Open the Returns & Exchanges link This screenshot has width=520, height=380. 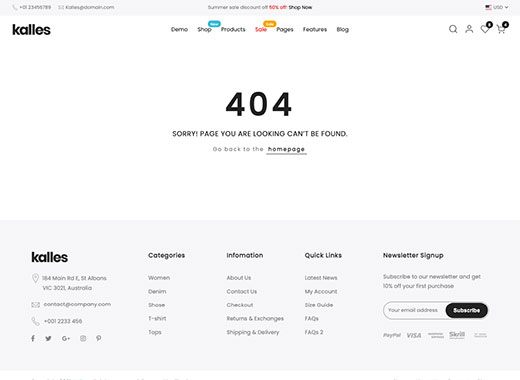pyautogui.click(x=255, y=318)
